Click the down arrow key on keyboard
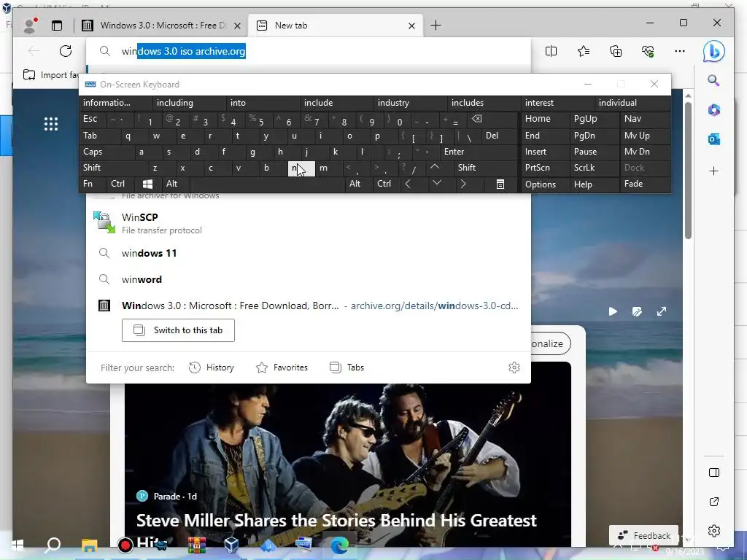This screenshot has width=747, height=560. 436,184
